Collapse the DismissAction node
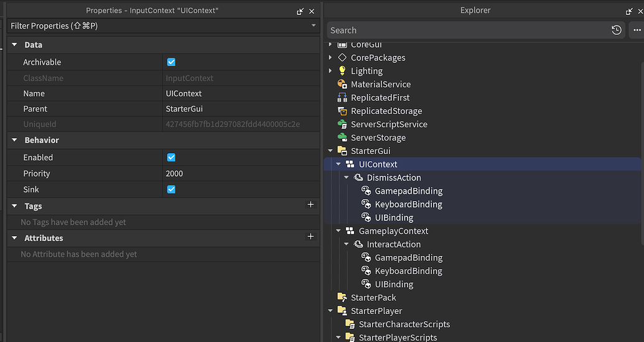The height and width of the screenshot is (342, 644). click(x=347, y=178)
